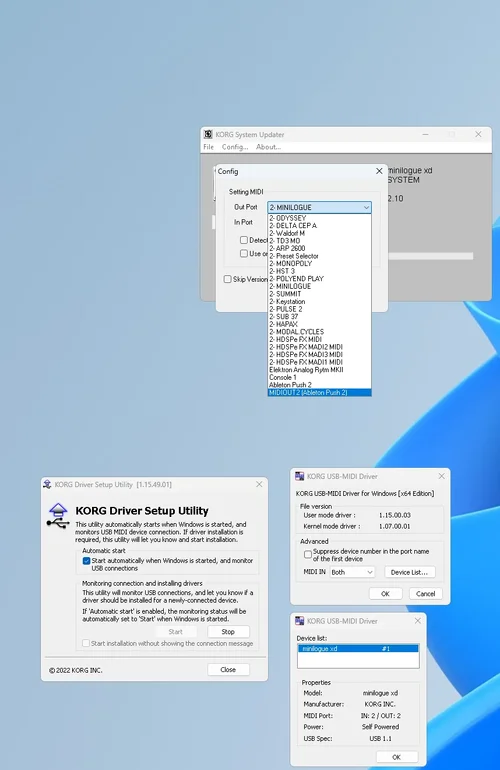Select 2- Keystation list entry
The width and height of the screenshot is (500, 770).
click(319, 302)
